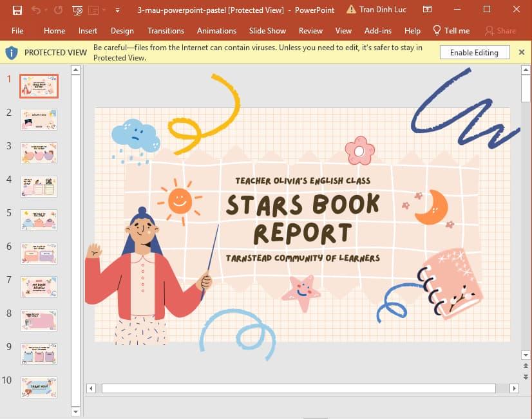Open Ribbon Display Options icon

[427, 10]
